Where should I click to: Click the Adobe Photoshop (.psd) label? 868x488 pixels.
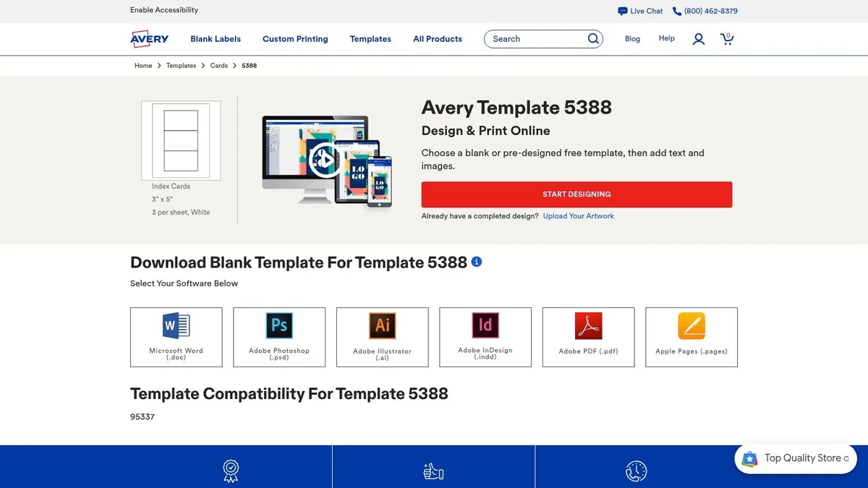tap(279, 354)
